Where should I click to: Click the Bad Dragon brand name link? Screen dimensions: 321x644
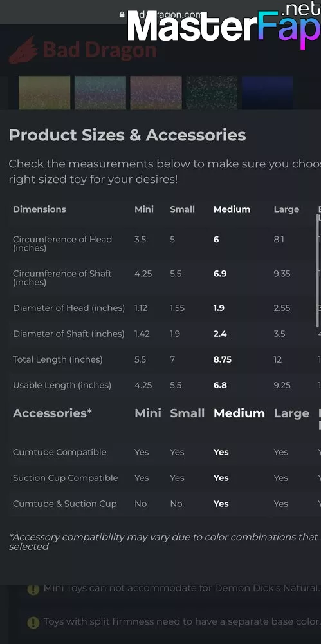[99, 50]
